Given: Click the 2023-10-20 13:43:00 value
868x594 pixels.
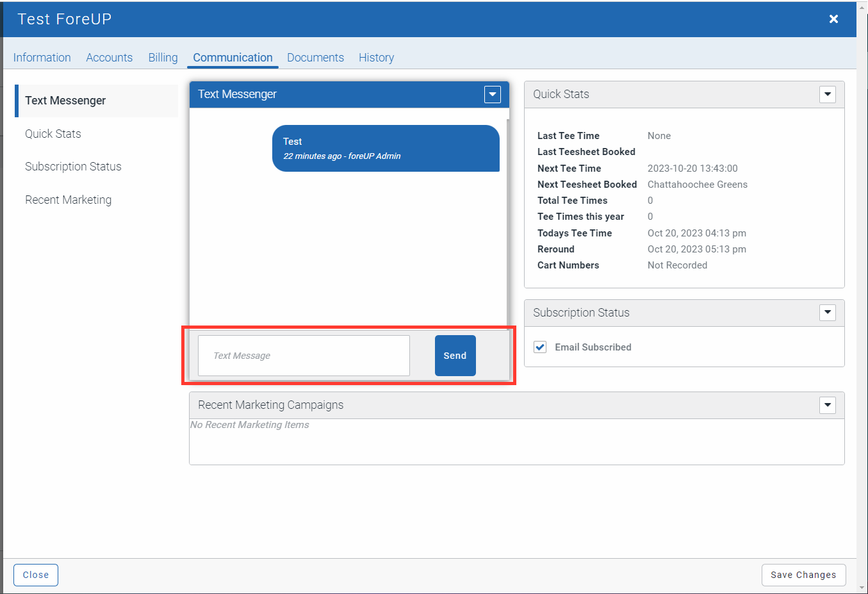Looking at the screenshot, I should pyautogui.click(x=692, y=169).
